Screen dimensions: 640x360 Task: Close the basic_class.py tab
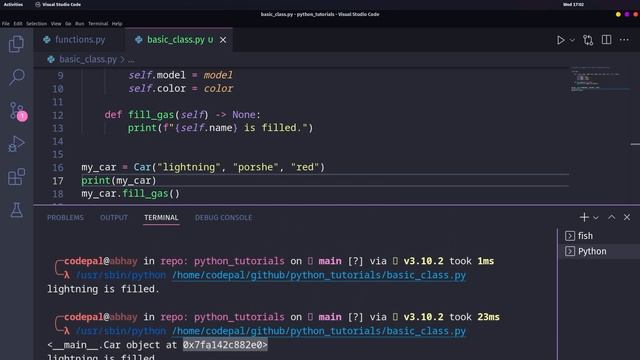pos(223,40)
